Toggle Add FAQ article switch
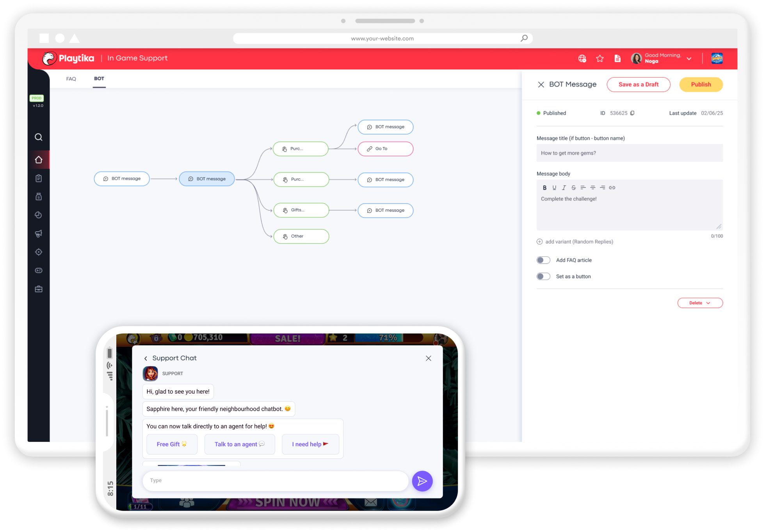The width and height of the screenshot is (765, 532). point(543,260)
